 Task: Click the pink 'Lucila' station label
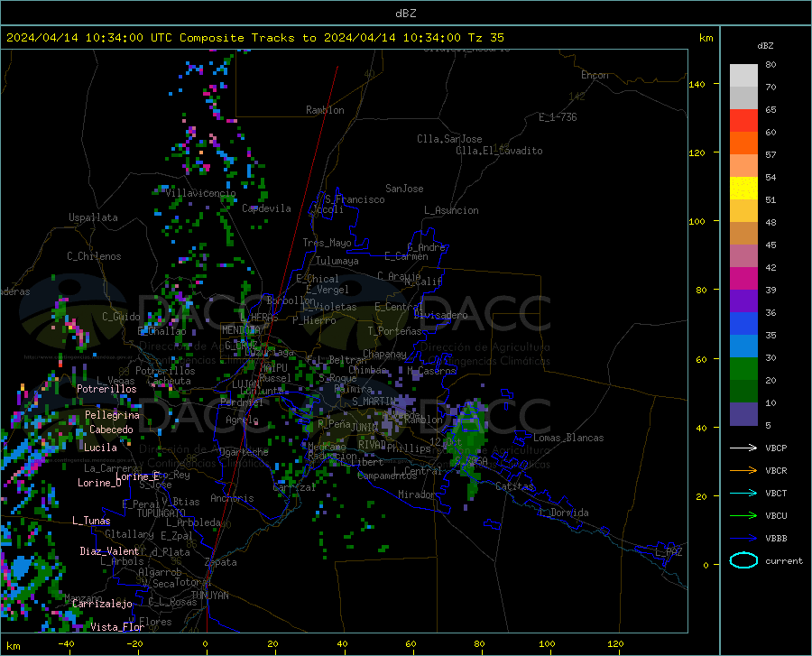click(x=100, y=448)
